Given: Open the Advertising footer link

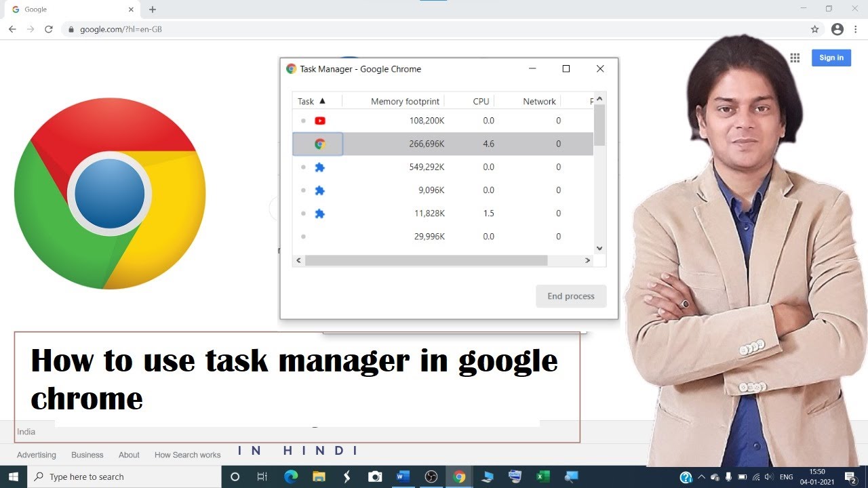Looking at the screenshot, I should pyautogui.click(x=37, y=455).
